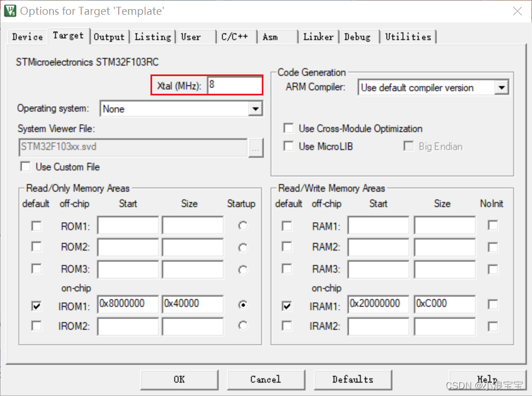
Task: Click the Cancel button
Action: 266,380
